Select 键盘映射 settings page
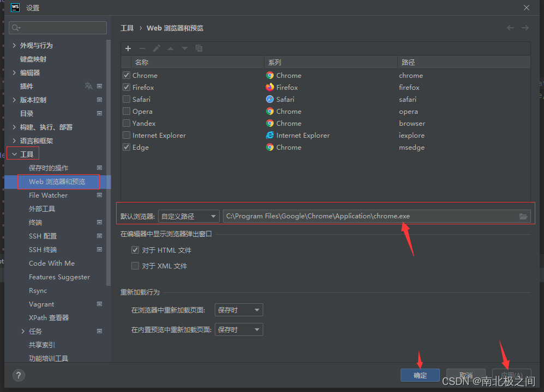 [x=33, y=59]
